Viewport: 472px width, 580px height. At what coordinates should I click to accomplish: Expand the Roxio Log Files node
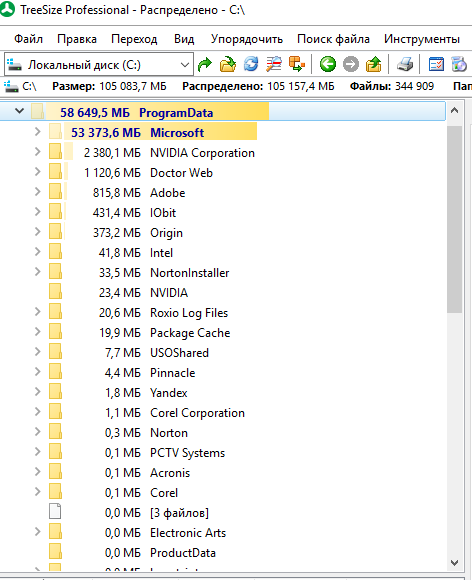(37, 311)
